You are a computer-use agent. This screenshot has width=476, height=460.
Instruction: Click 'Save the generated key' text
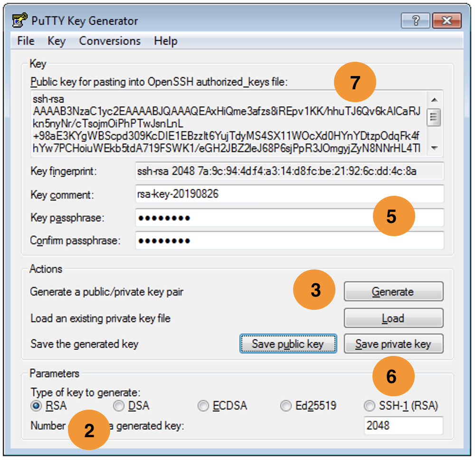pos(85,344)
